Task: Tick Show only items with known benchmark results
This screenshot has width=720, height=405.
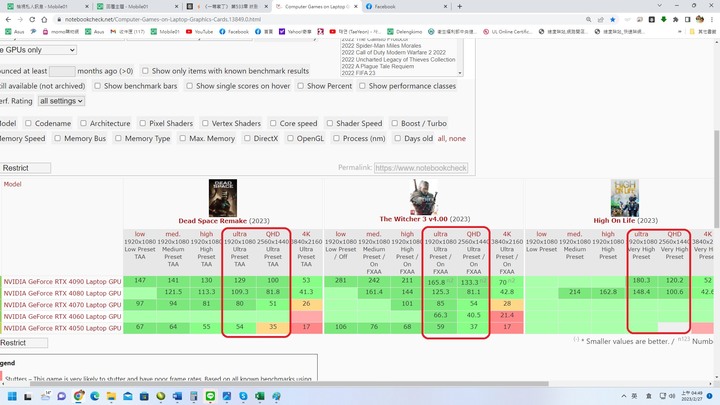Action: (x=145, y=71)
